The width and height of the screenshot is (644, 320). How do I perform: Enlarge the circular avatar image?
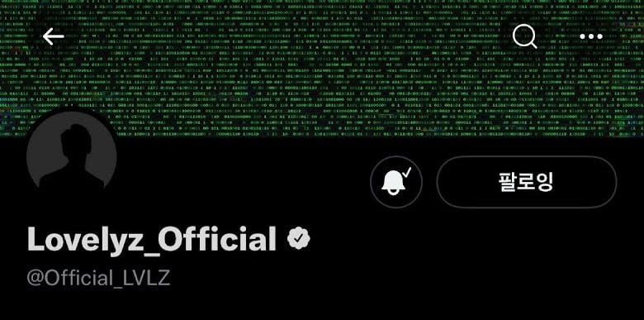72,155
